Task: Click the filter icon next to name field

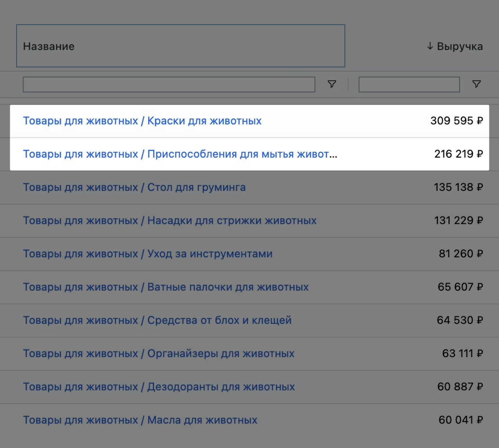Action: [x=332, y=84]
